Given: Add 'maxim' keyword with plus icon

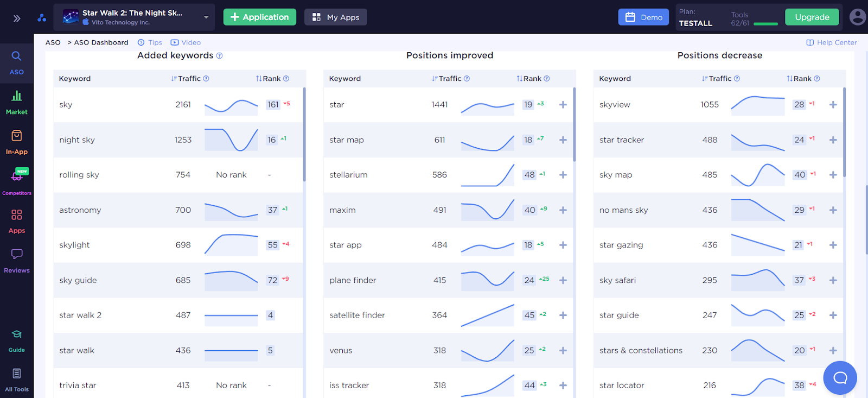Looking at the screenshot, I should click(x=563, y=210).
